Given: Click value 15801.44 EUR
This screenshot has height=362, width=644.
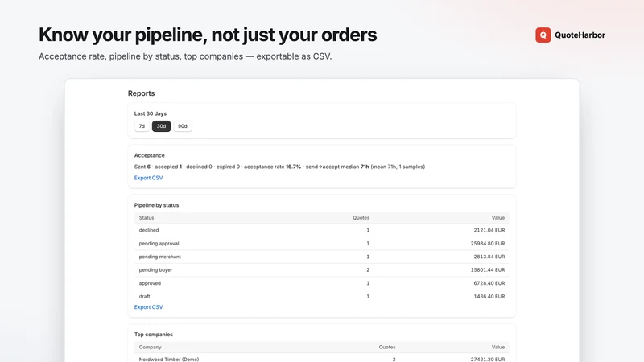Looking at the screenshot, I should click(x=488, y=270).
